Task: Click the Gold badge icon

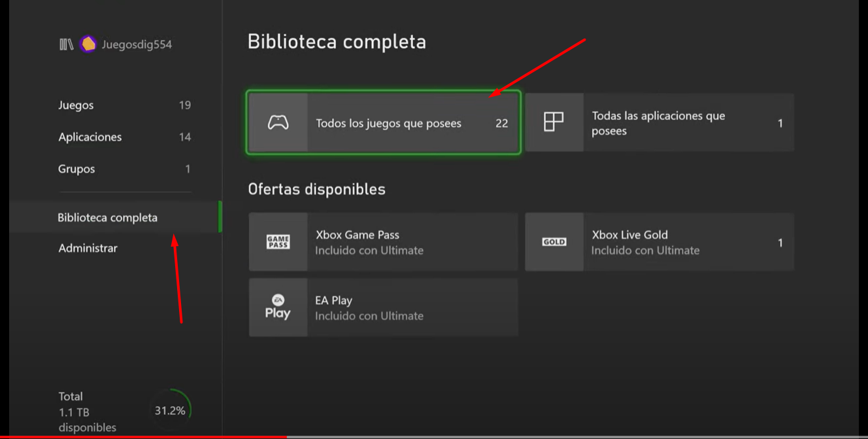Action: 554,242
